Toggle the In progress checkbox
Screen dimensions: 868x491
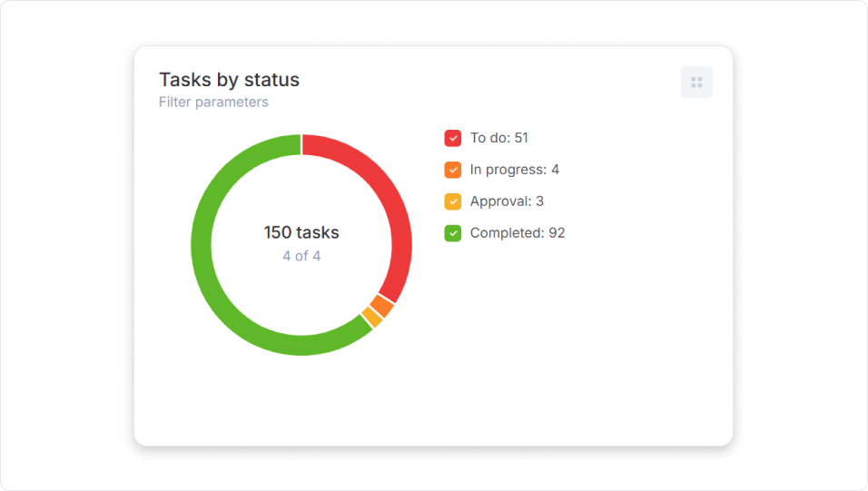[453, 170]
